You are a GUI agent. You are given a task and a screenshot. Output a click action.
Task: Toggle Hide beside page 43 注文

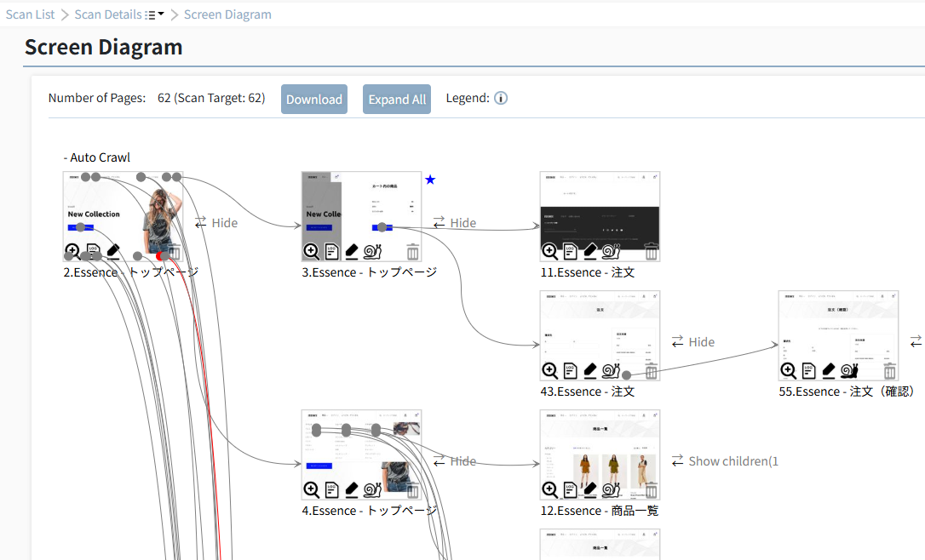[693, 342]
